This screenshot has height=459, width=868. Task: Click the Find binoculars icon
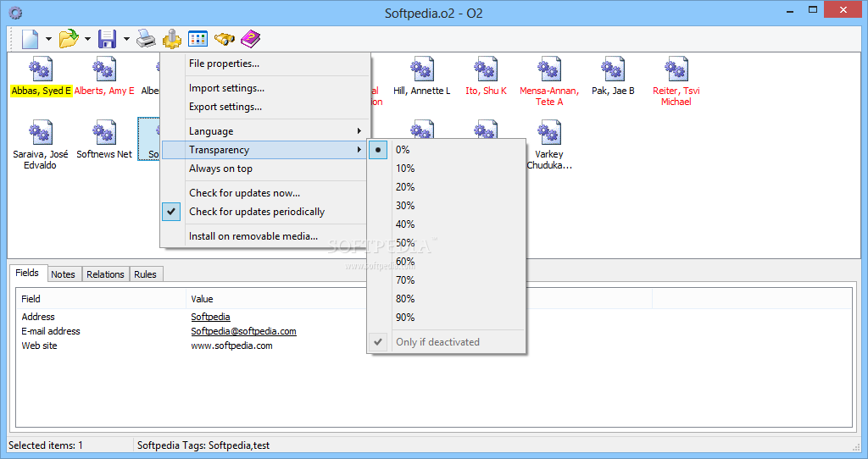tap(224, 39)
